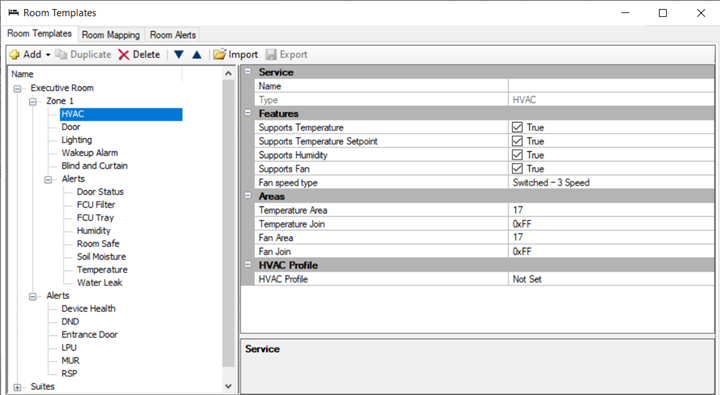Viewport: 720px width, 395px height.
Task: Click the Export disk icon
Action: (x=271, y=55)
